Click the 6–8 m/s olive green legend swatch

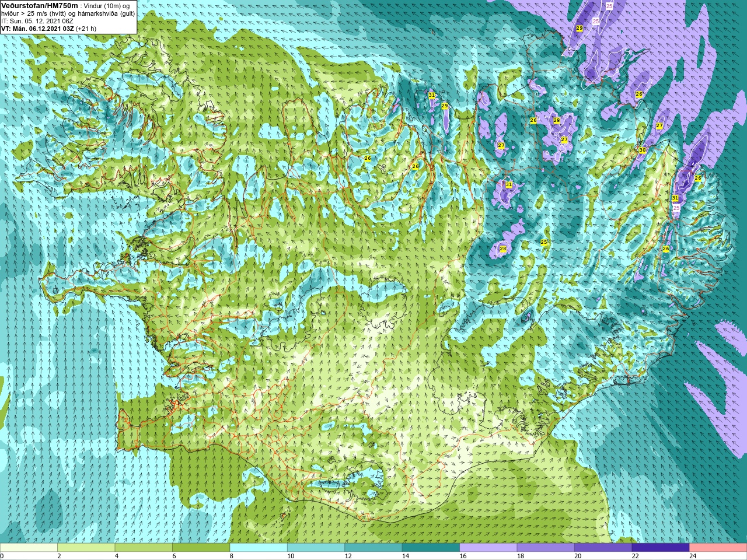201,548
